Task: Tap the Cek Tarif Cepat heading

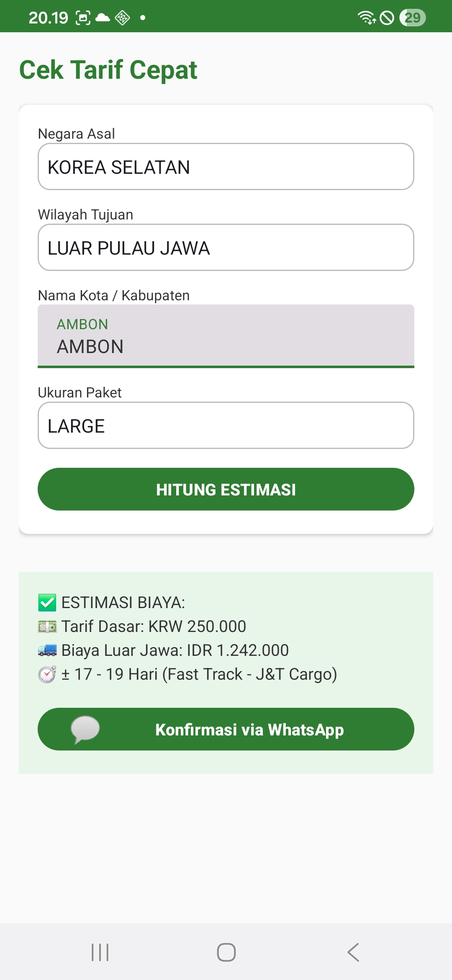Action: pyautogui.click(x=108, y=70)
